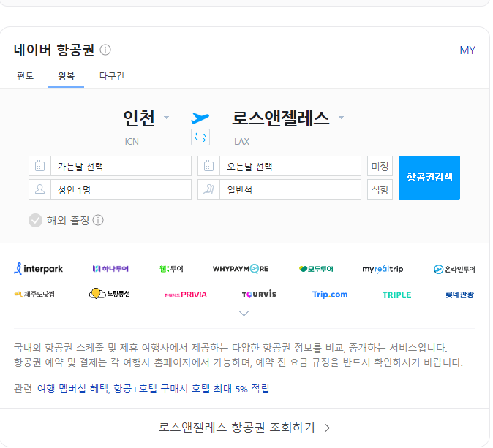Click the info icon beside 해외 출장
The image size is (493, 448).
point(98,220)
